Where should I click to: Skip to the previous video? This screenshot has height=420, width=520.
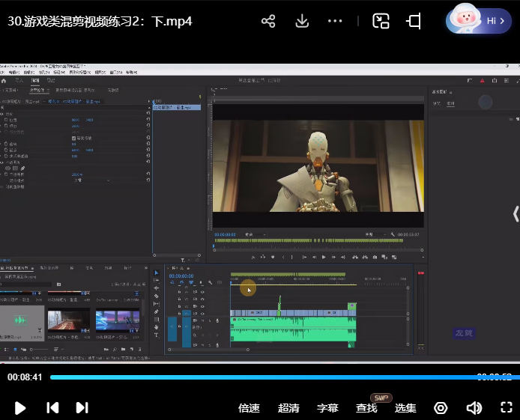point(52,408)
